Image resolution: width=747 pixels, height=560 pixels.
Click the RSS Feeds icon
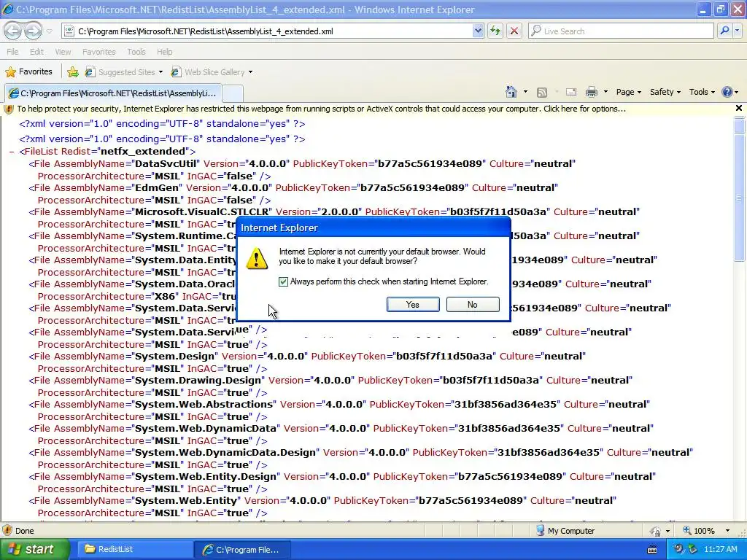542,92
